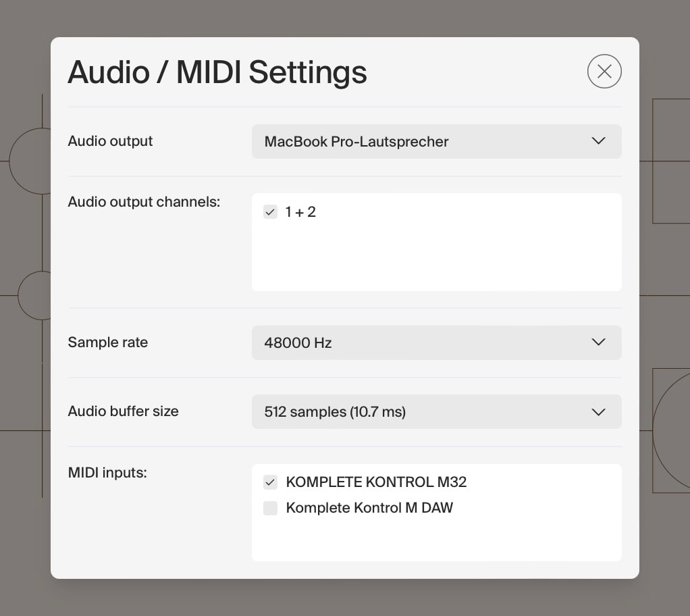Click the MIDI inputs label
690x616 pixels.
(107, 473)
